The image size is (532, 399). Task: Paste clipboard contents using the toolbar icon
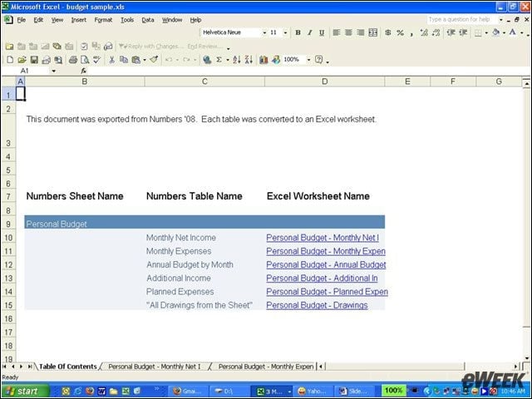pyautogui.click(x=135, y=60)
